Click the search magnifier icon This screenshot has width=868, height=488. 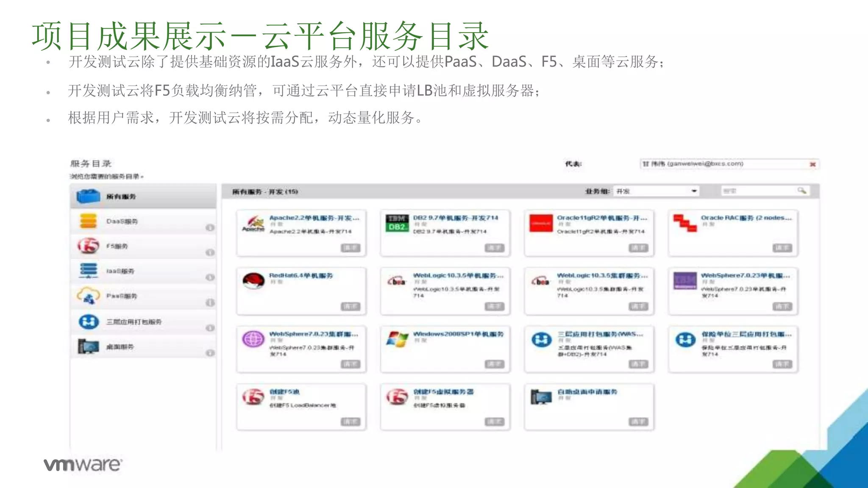(801, 191)
